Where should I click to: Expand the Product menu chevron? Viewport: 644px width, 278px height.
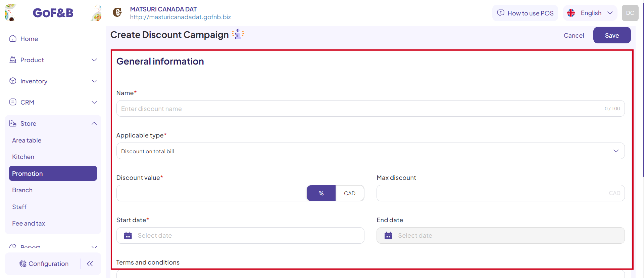[94, 60]
